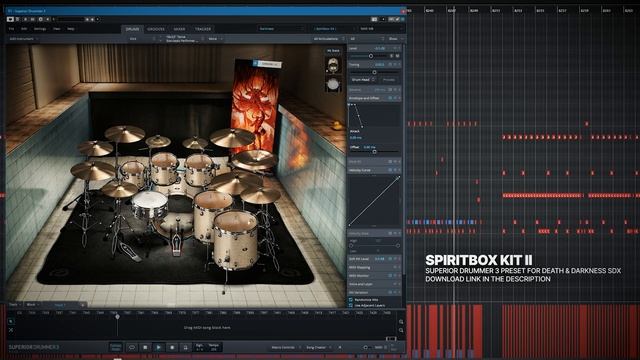640x360 pixels.
Task: Toggle Envelope and Offset power icon
Action: 390,98
